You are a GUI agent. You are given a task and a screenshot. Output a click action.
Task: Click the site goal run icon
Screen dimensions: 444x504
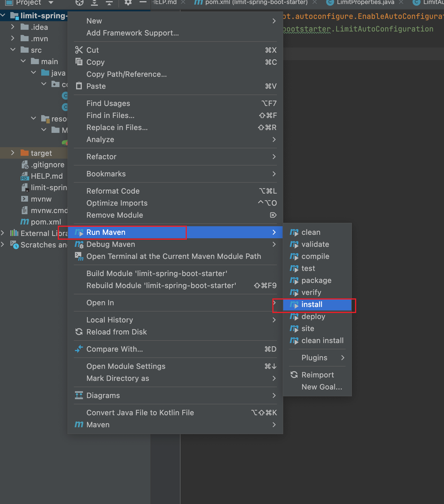coord(294,328)
